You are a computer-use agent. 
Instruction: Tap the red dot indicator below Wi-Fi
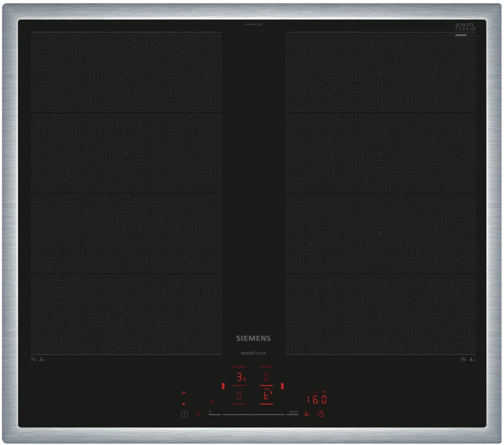[184, 404]
